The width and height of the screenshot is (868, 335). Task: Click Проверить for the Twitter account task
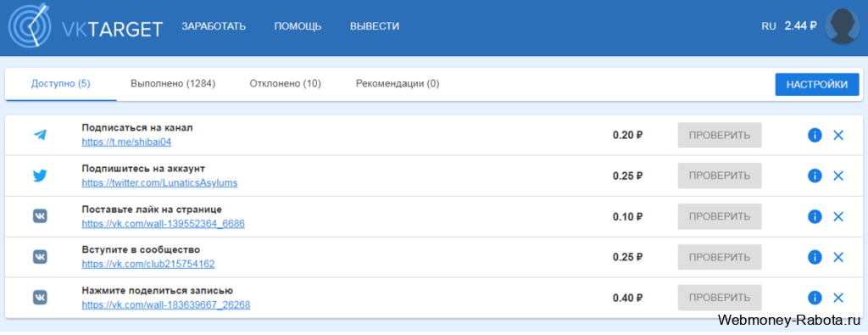[x=720, y=176]
